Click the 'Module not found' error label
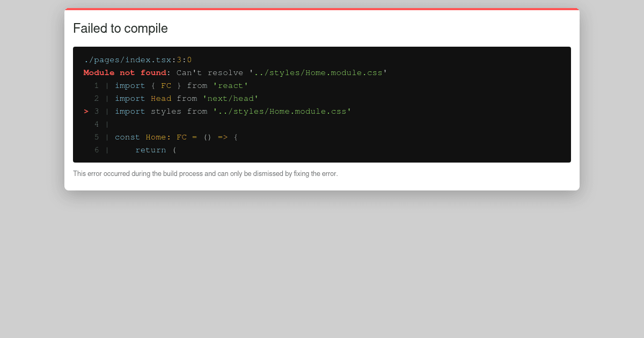644x338 pixels. point(124,72)
